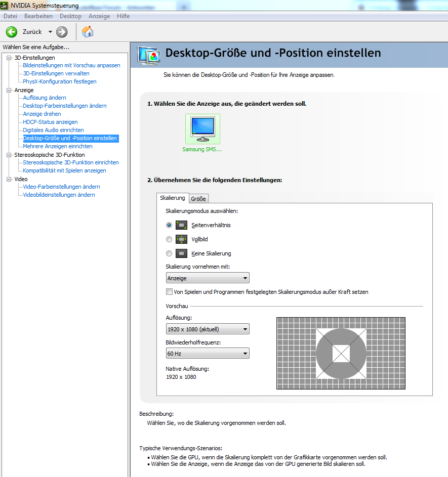Open Bildeinstellungen mit Vorschau anpassen
This screenshot has width=448, height=477.
tap(71, 65)
